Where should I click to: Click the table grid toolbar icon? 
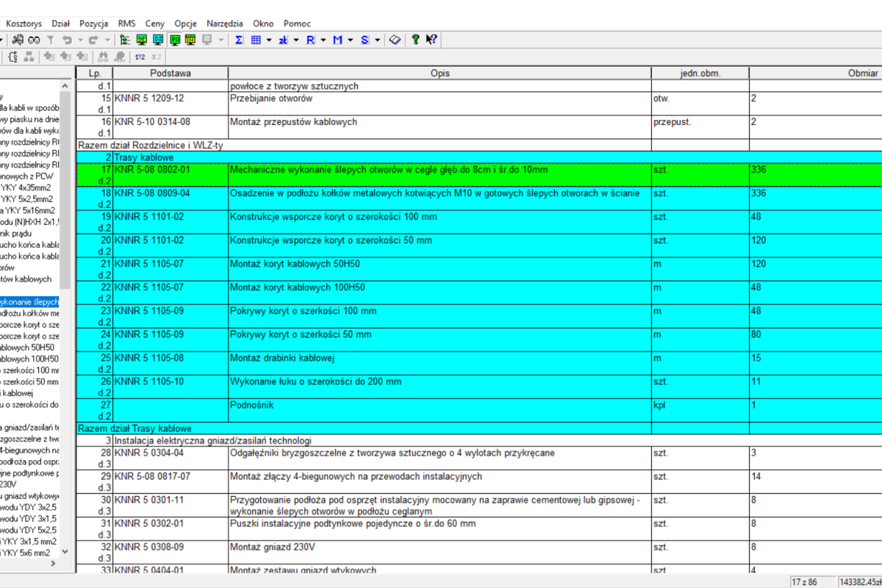click(256, 40)
